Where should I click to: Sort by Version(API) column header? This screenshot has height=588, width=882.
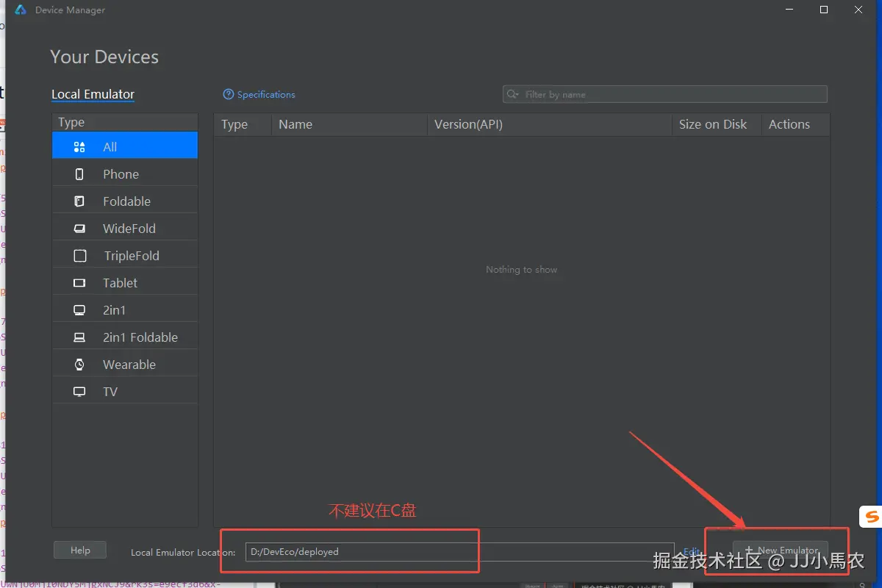coord(549,124)
